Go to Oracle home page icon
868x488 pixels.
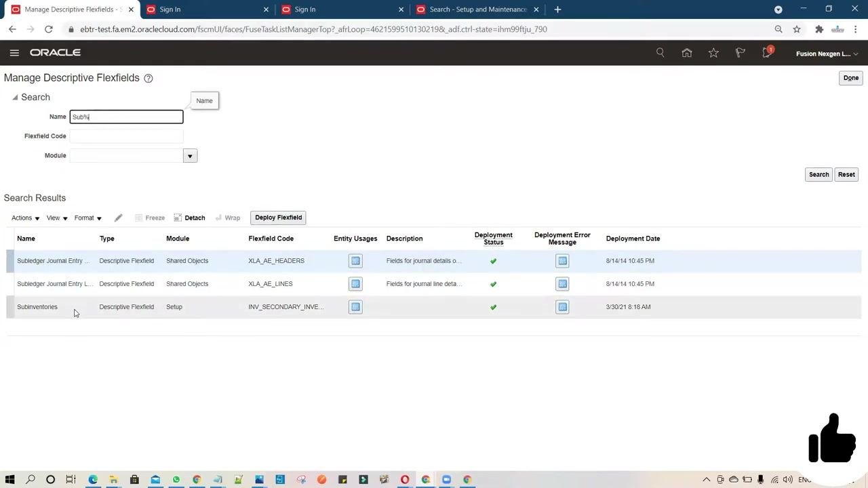pos(687,53)
